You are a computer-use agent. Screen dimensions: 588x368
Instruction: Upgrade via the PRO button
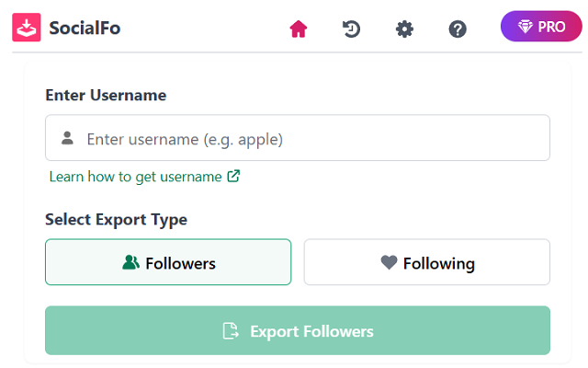click(541, 27)
